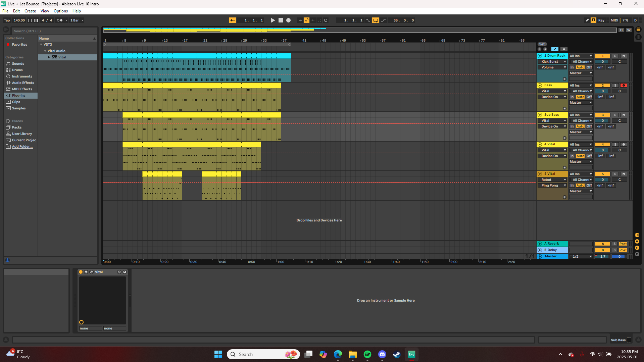The height and width of the screenshot is (362, 644).
Task: Toggle the Automation Mode button
Action: 555,49
